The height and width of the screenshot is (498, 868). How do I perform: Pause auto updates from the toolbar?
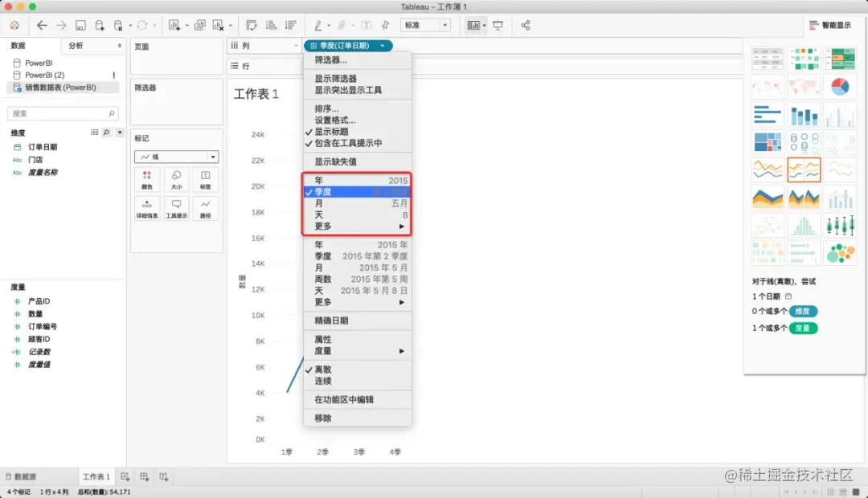pos(118,25)
